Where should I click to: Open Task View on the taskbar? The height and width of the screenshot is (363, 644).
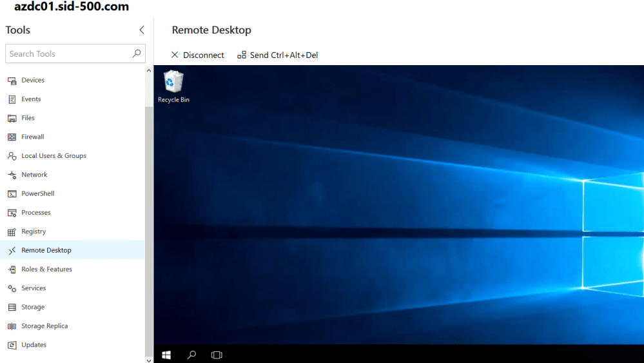[x=217, y=355]
